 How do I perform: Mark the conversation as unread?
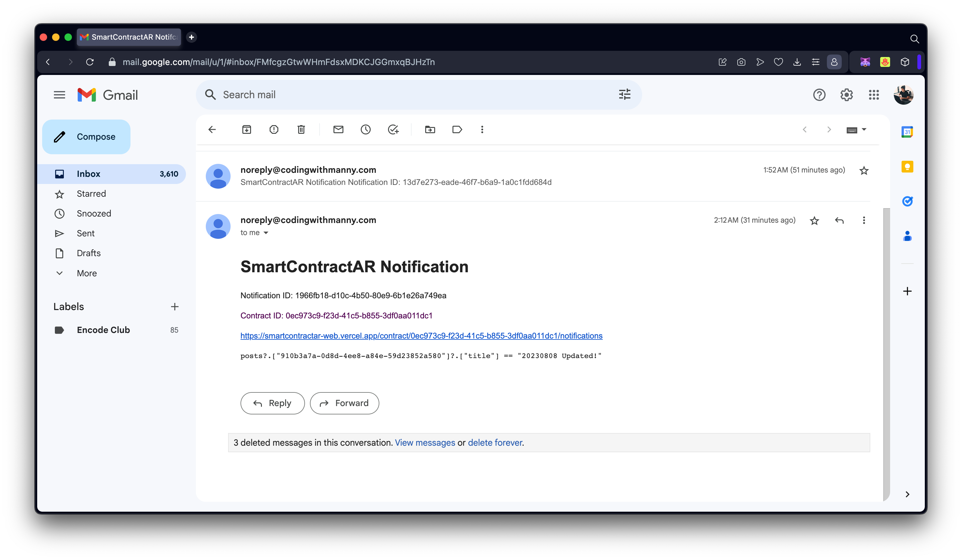pyautogui.click(x=338, y=130)
